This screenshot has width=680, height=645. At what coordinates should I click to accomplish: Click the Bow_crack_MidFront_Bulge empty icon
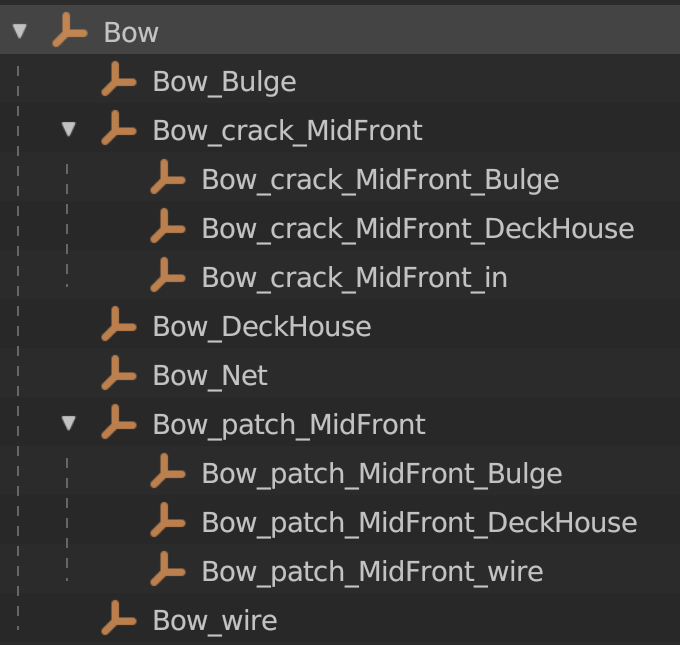point(168,177)
